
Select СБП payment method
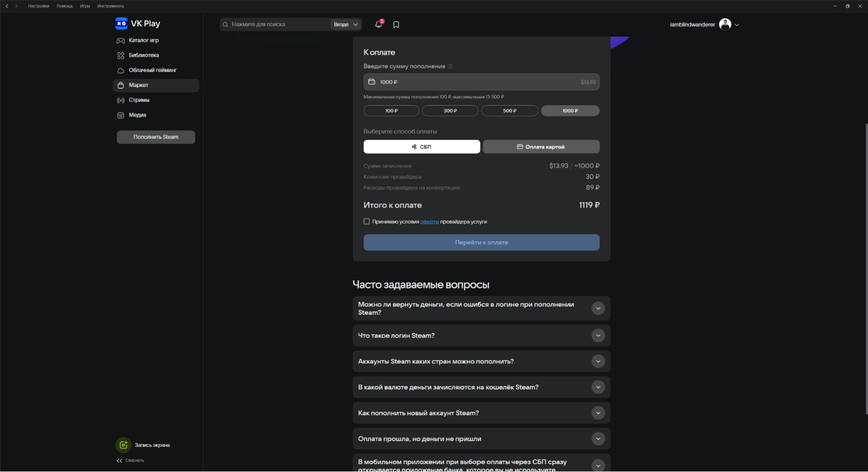[x=422, y=147]
